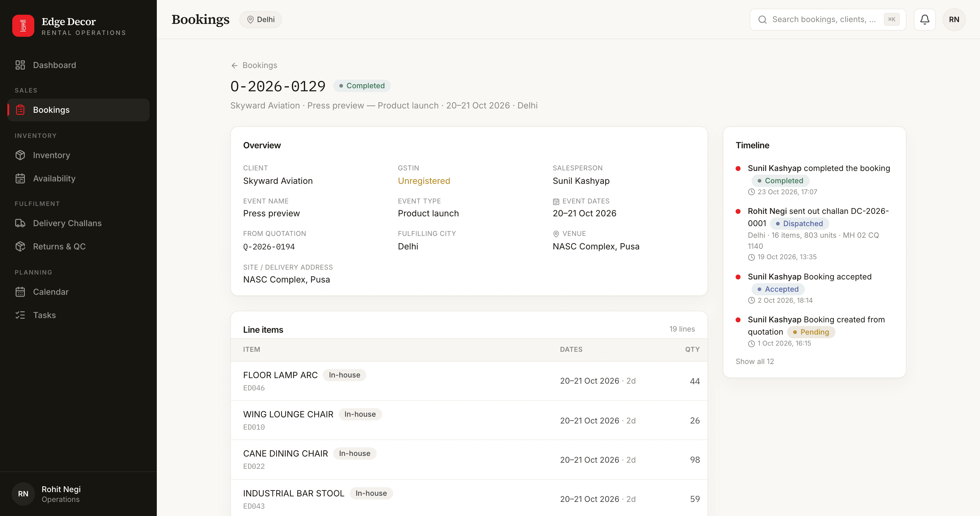Open the Dashboard grid icon

pos(20,65)
